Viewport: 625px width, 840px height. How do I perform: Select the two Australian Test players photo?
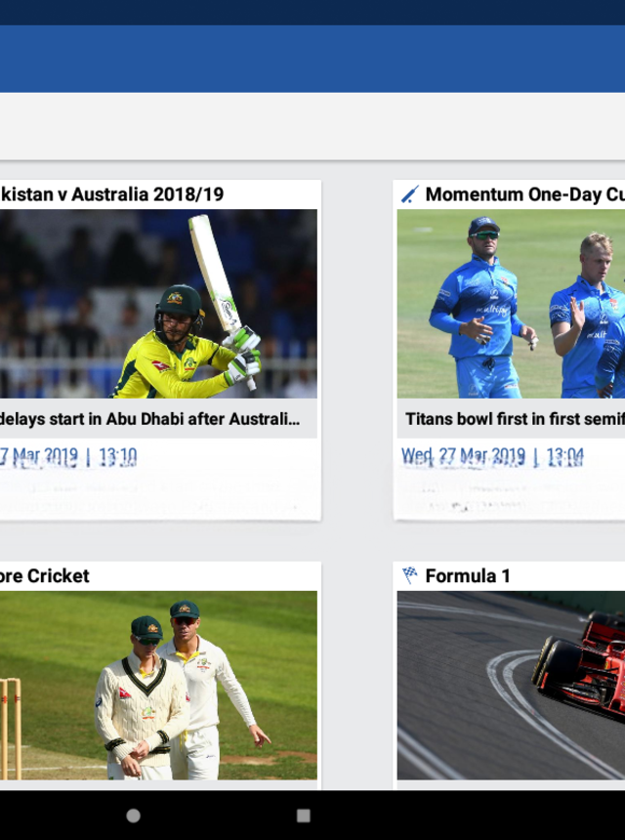coord(158,685)
